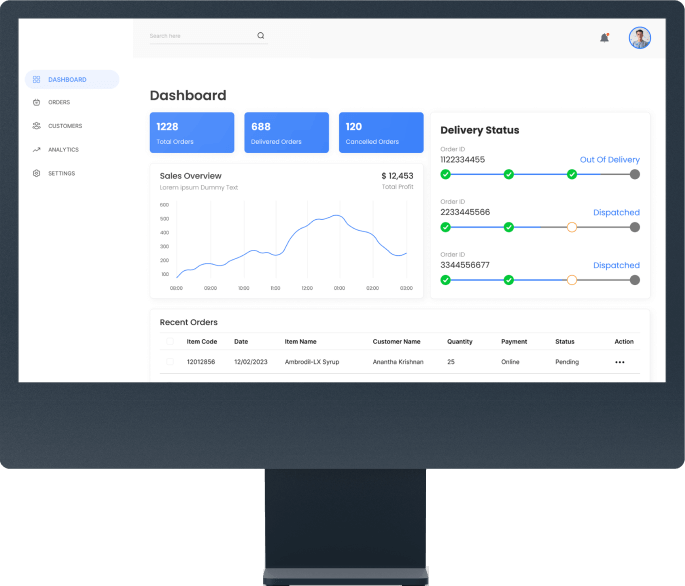685x586 pixels.
Task: Click the 'Out Of Delivery' status link
Action: [609, 160]
